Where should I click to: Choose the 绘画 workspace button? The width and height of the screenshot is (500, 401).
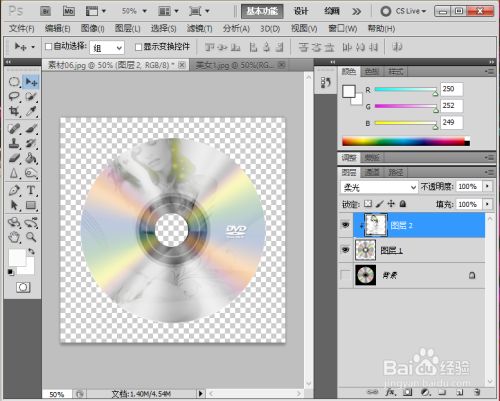(x=332, y=11)
